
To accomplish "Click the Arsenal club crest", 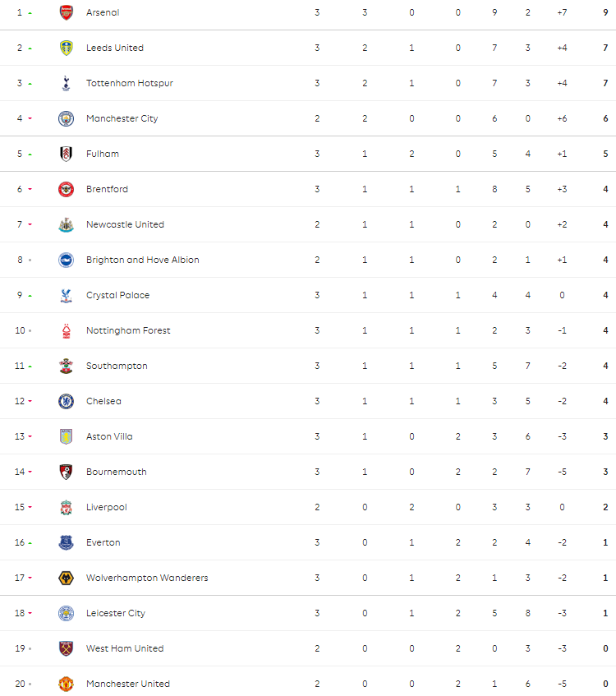I will point(67,12).
